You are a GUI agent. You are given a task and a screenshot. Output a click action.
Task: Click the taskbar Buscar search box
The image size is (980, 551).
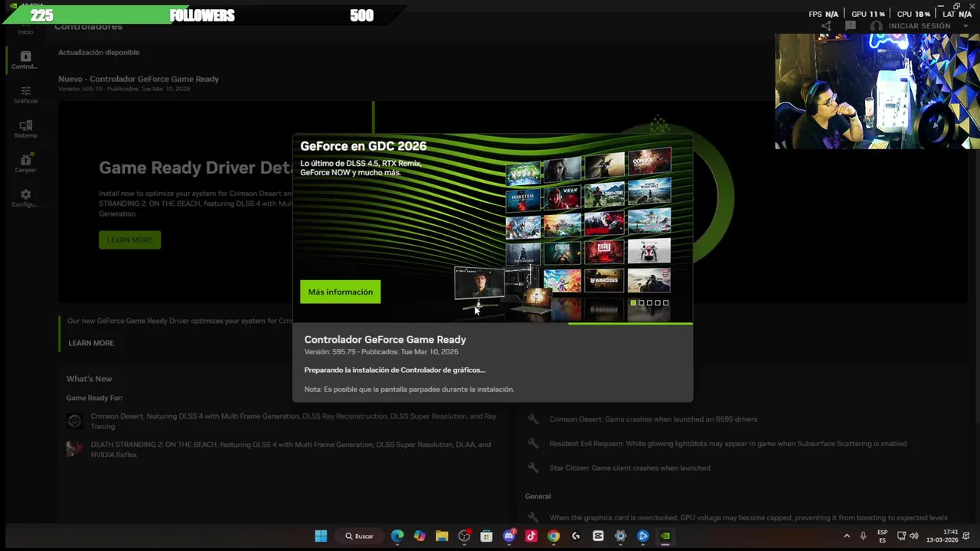pyautogui.click(x=360, y=536)
